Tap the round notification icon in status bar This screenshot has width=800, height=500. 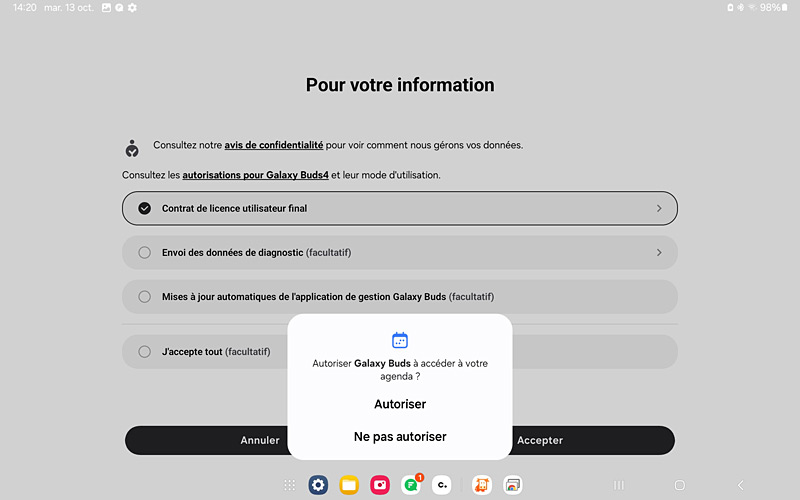coord(119,8)
